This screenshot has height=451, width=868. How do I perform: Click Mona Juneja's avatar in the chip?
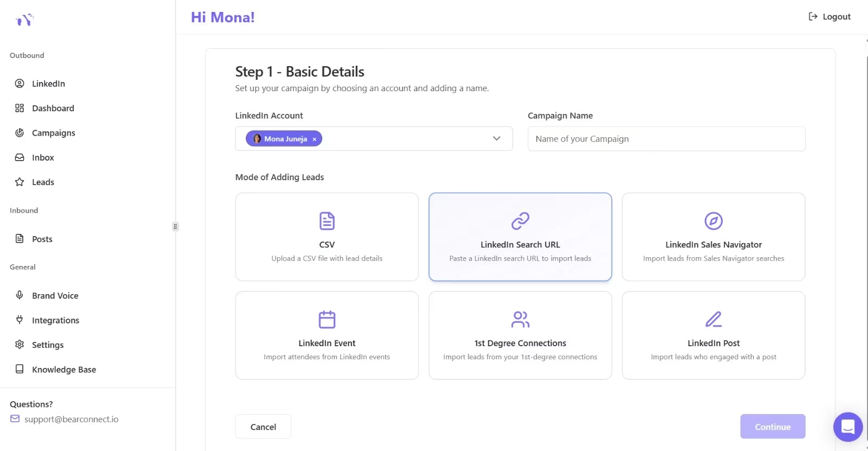pos(257,139)
